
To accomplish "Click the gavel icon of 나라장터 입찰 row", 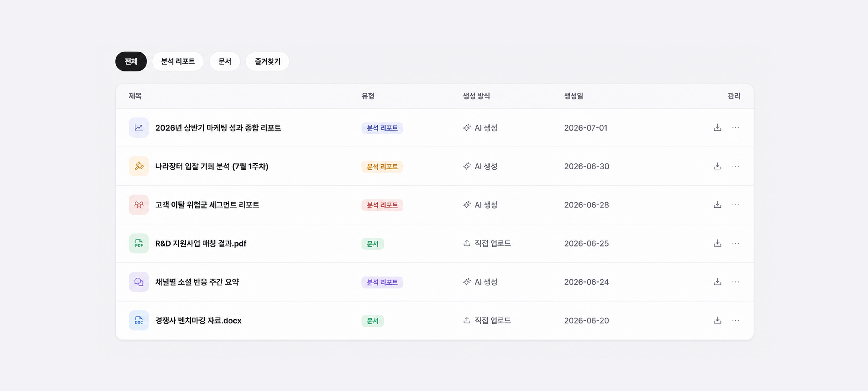I will click(x=139, y=166).
